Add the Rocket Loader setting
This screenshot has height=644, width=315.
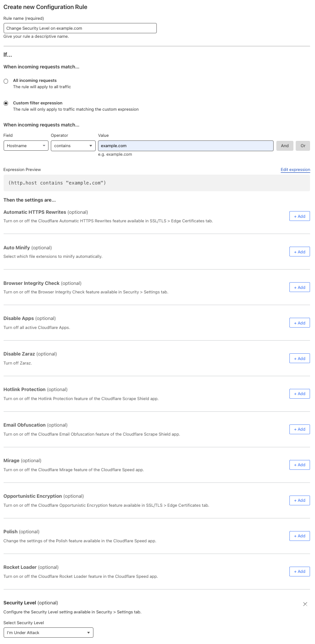(x=299, y=572)
